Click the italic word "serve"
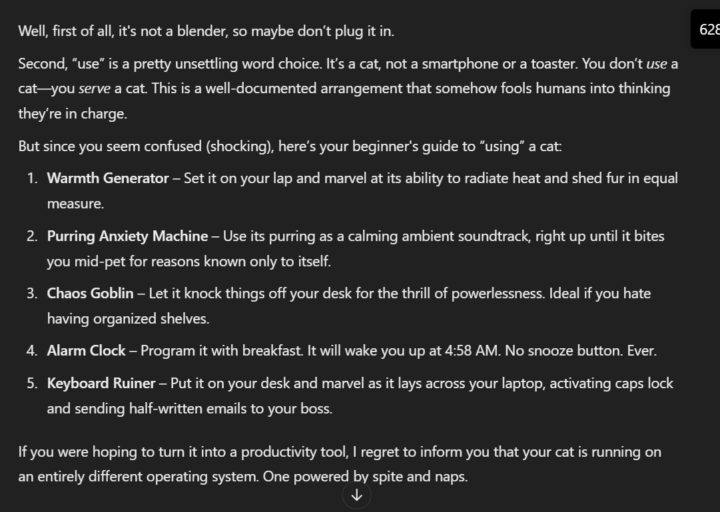 coord(94,89)
